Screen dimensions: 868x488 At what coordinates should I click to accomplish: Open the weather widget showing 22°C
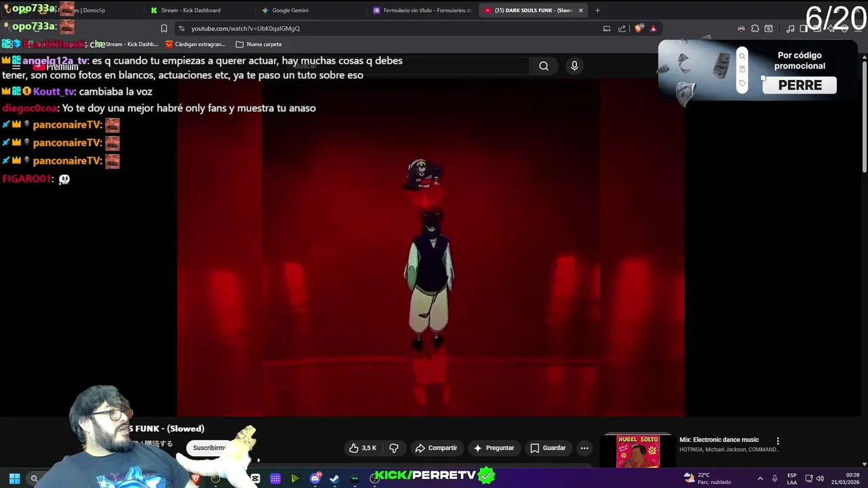[707, 479]
